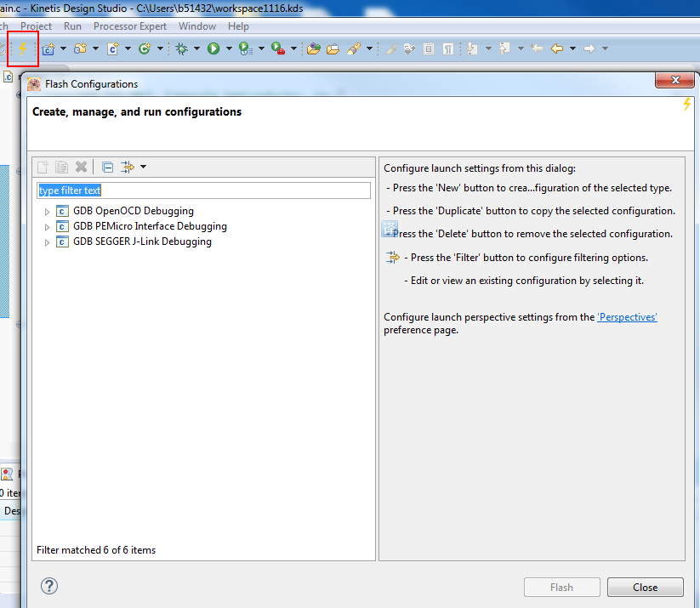Open the filter options dropdown arrow in dialog

(143, 167)
